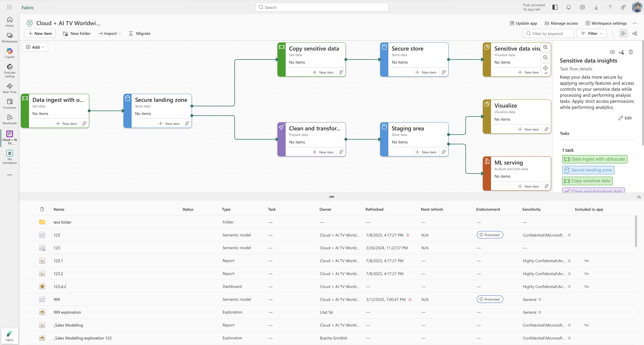Click the workspace more options ellipsis
This screenshot has height=345, width=644.
tap(635, 23)
